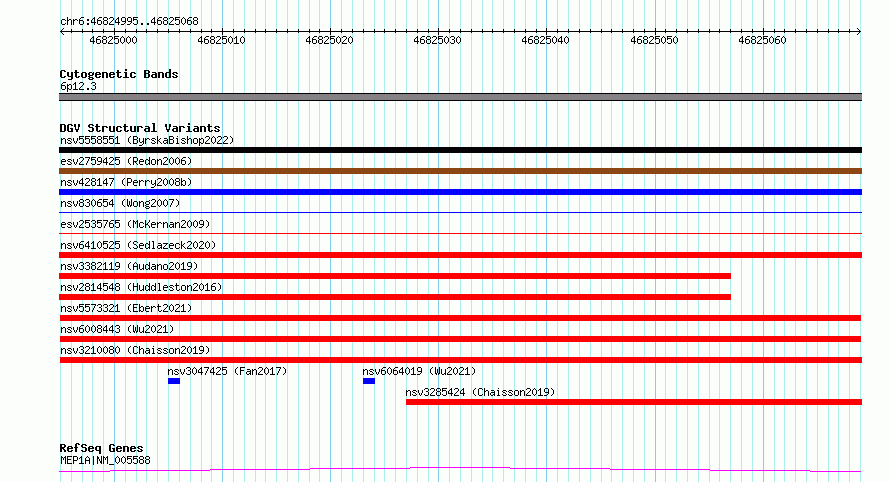Click ruler position 46825000
890x482 pixels.
(114, 40)
